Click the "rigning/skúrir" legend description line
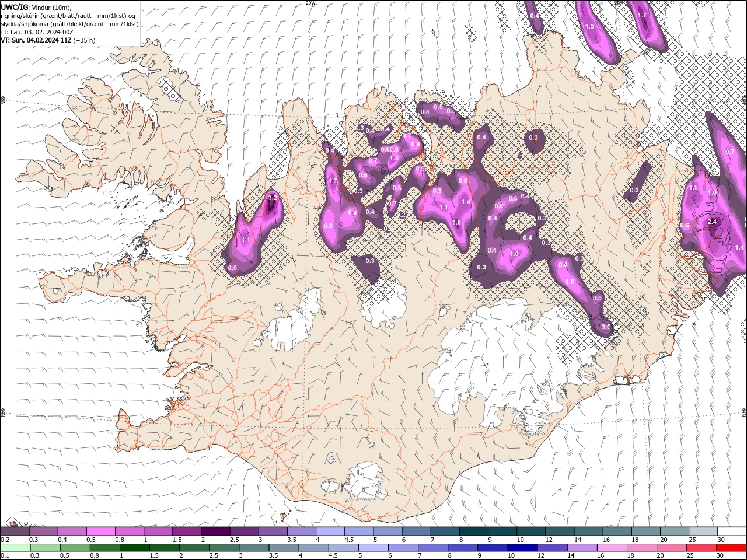Viewport: 747px width, 560px height. pyautogui.click(x=69, y=16)
